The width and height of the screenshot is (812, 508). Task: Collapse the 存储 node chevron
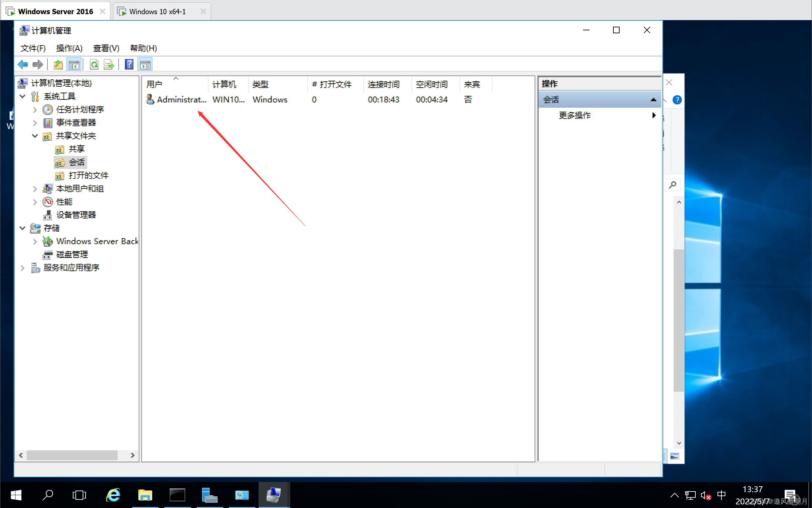pos(22,228)
